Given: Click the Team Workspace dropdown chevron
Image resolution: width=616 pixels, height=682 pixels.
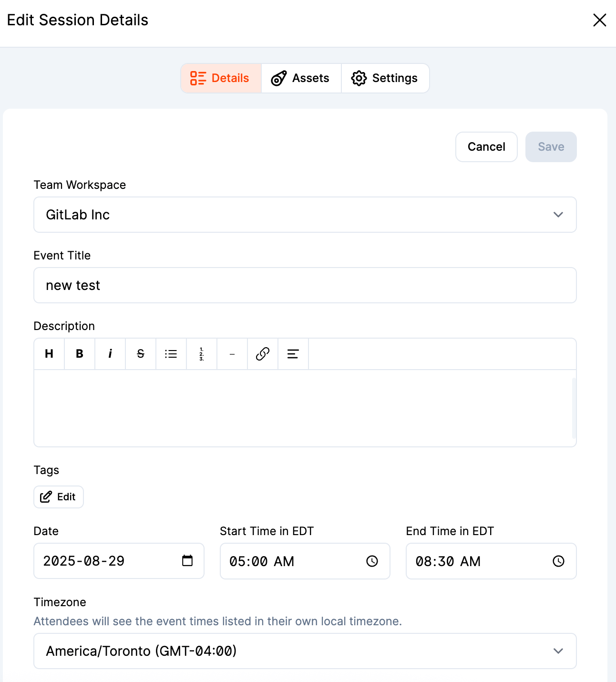Looking at the screenshot, I should pos(558,215).
